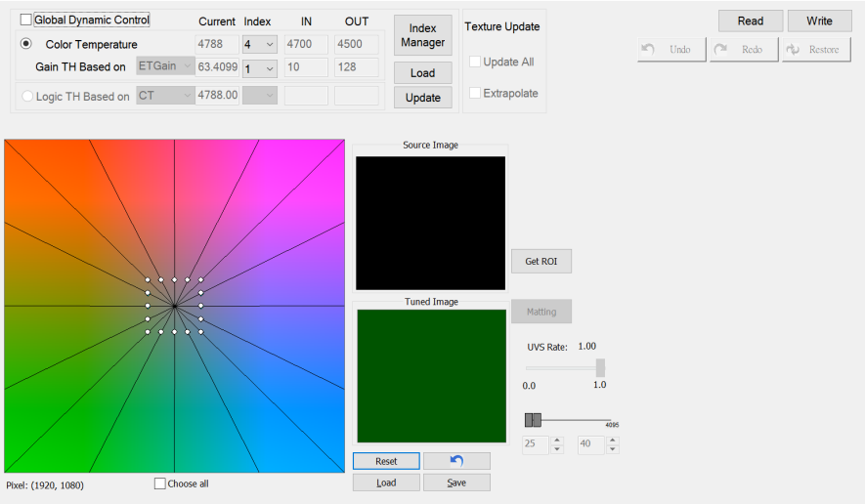The image size is (865, 504).
Task: Click the Undo arrow button
Action: coord(671,49)
